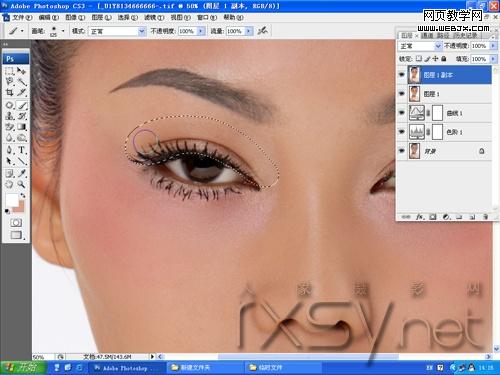Hide the 色阶 1 adjustment layer
The width and height of the screenshot is (500, 375).
coord(402,132)
